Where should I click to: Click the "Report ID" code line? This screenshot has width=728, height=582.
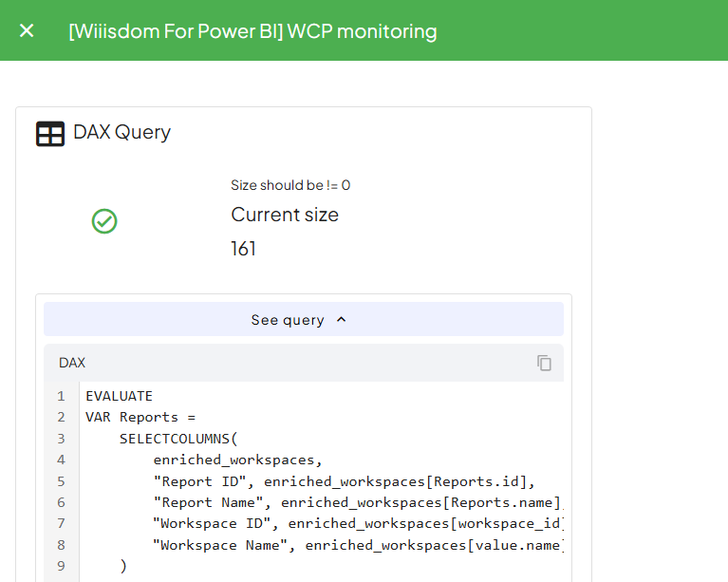click(344, 481)
